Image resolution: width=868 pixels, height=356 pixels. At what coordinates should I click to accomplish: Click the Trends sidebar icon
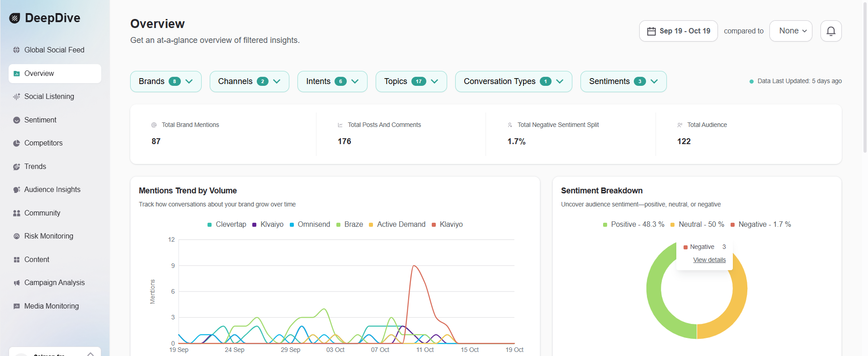(x=17, y=166)
